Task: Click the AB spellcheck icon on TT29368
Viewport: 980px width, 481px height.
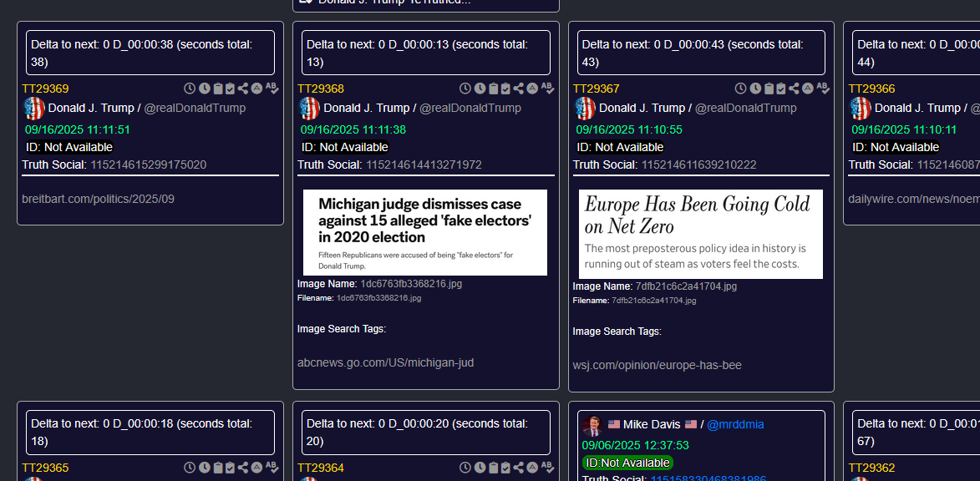Action: 547,89
